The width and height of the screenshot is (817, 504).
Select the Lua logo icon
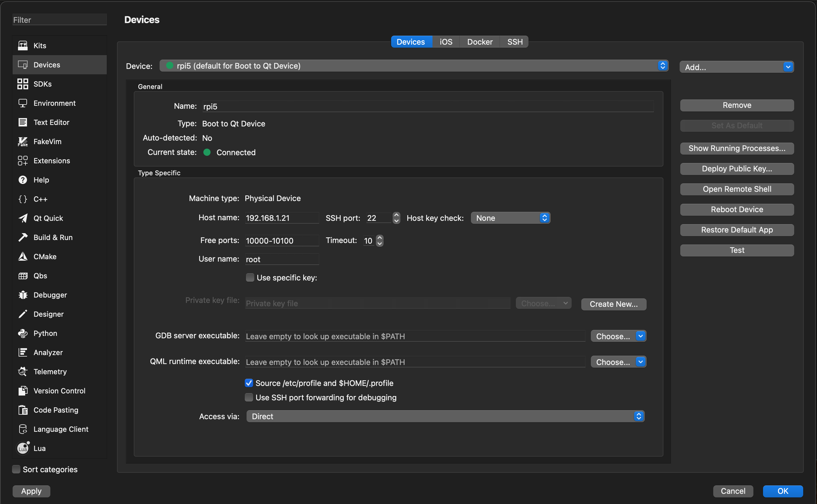coord(23,448)
